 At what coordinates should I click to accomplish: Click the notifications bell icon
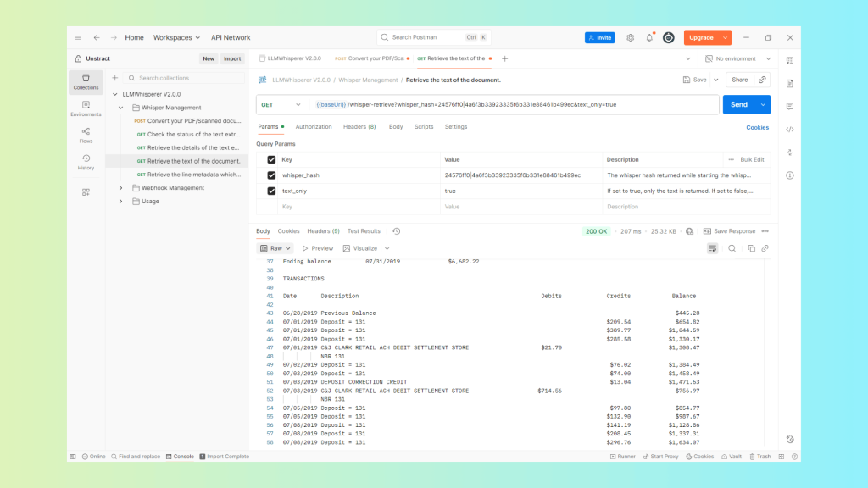pyautogui.click(x=649, y=37)
